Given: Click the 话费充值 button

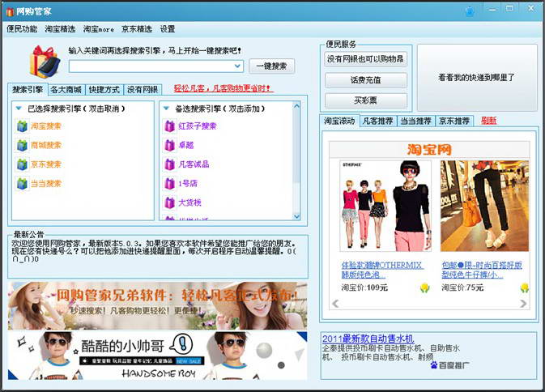Looking at the screenshot, I should pyautogui.click(x=366, y=80).
